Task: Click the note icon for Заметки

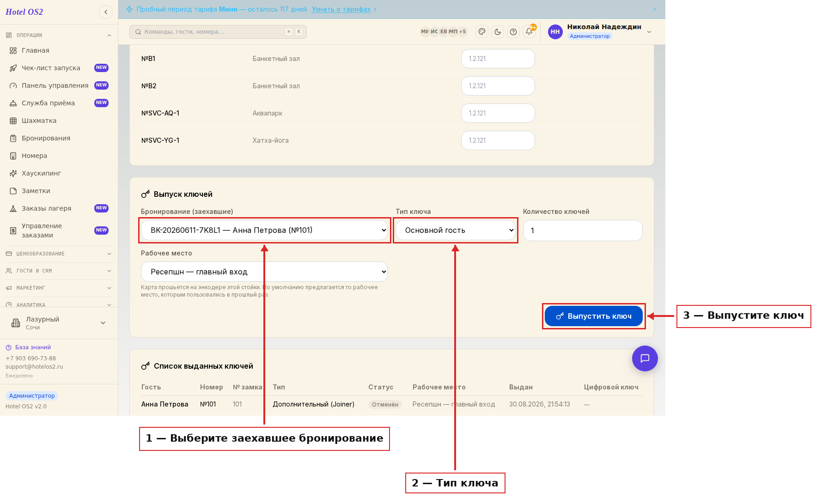Action: click(x=13, y=191)
